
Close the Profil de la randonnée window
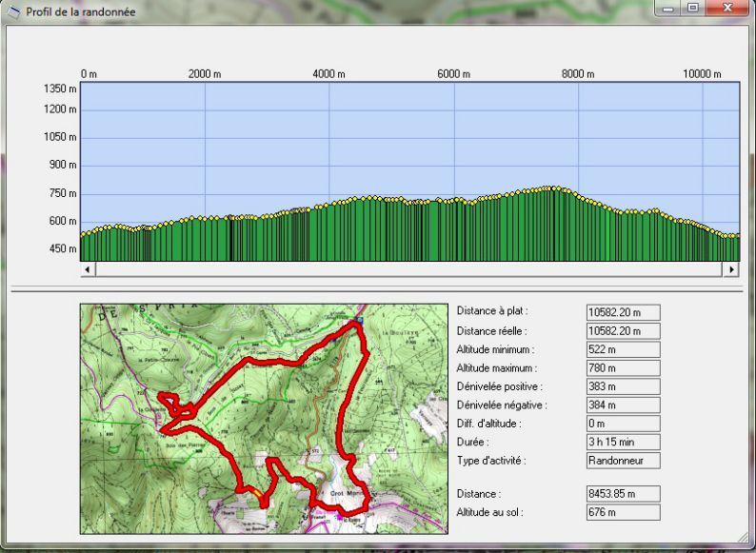(x=727, y=9)
